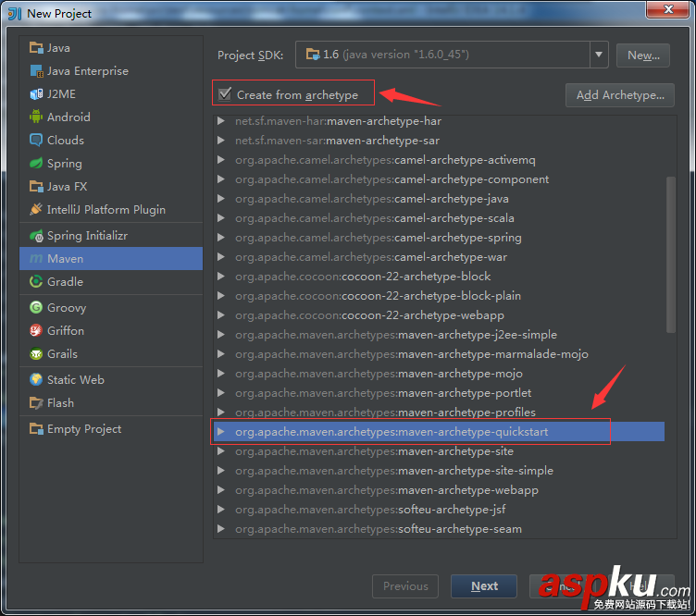The width and height of the screenshot is (696, 616).
Task: Click the archetype list vertical scrollbar
Action: click(x=671, y=254)
